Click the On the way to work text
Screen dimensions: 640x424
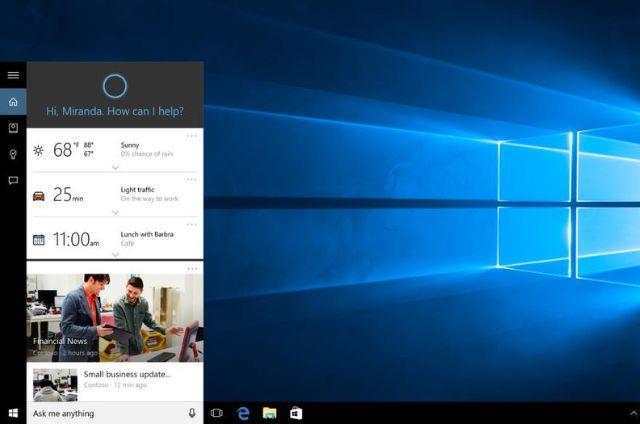click(x=149, y=199)
